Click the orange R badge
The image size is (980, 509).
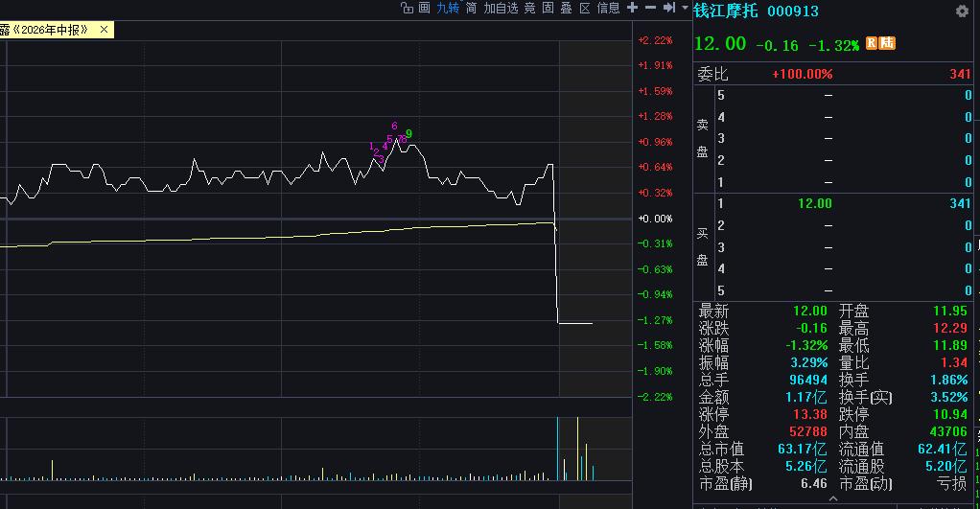coord(872,43)
